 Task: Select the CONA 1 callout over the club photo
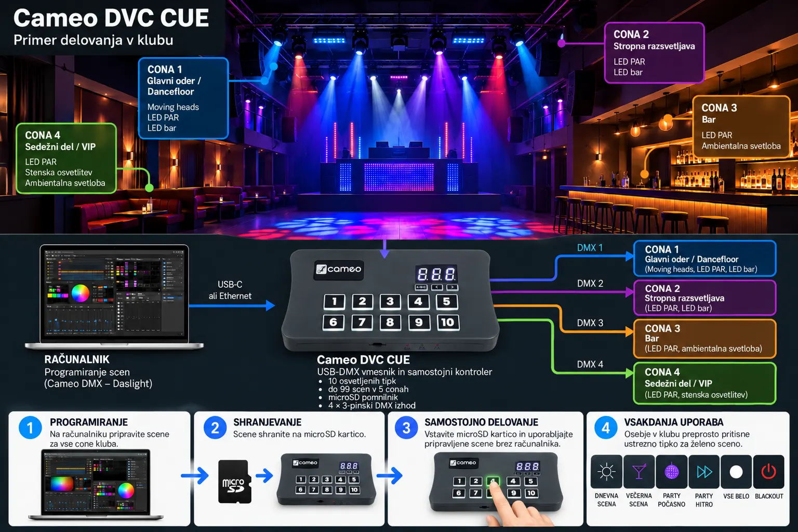[x=183, y=98]
